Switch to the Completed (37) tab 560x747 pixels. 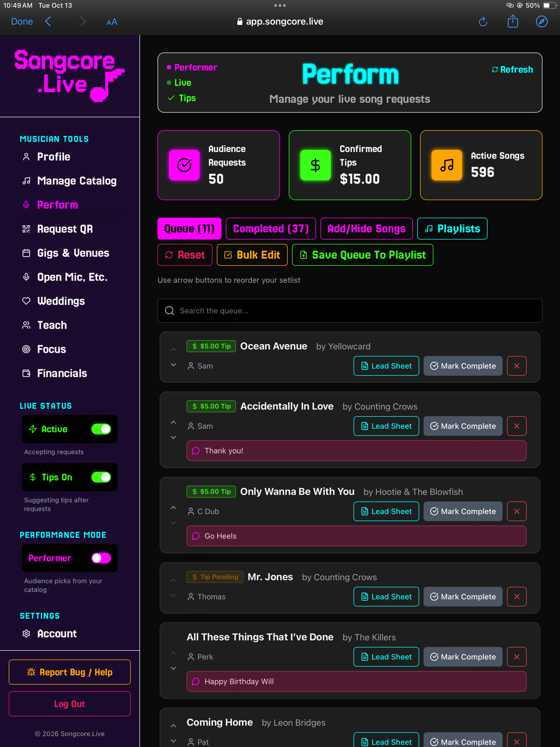[271, 229]
